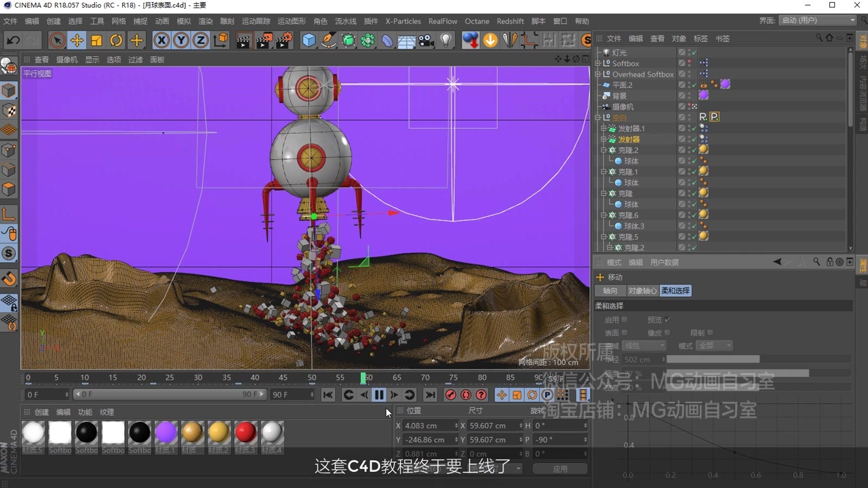The width and height of the screenshot is (868, 488).
Task: Toggle Autokeying button
Action: coord(466,395)
